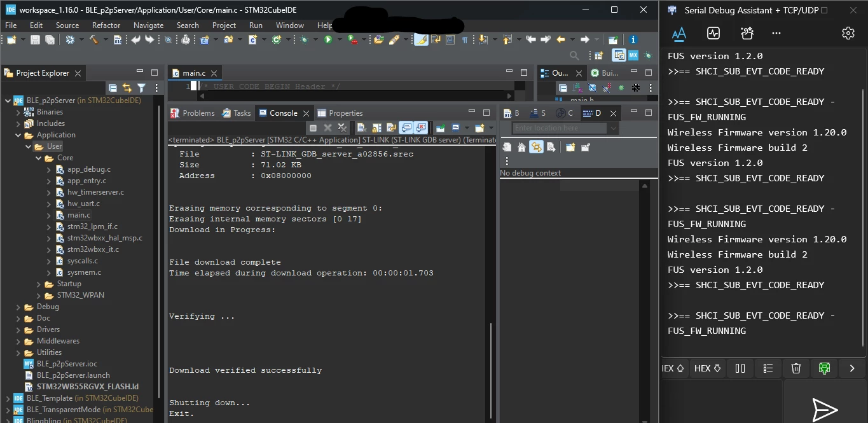Click the Build hammer icon
Screen dimensions: 868x423
(x=93, y=39)
